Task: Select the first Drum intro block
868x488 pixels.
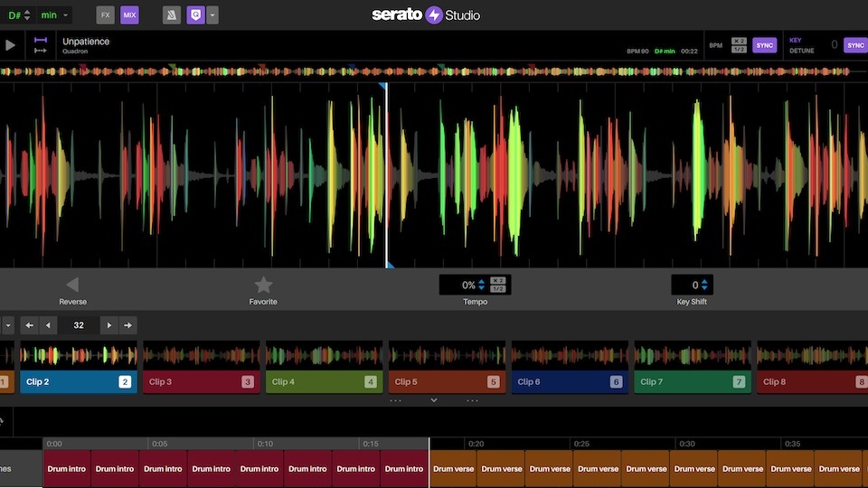Action: point(66,469)
